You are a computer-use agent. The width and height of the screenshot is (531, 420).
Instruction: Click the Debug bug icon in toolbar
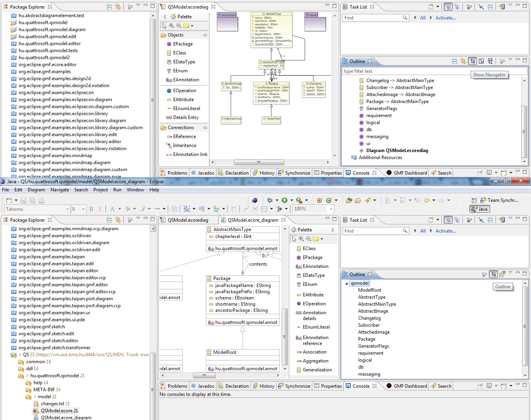(270, 200)
